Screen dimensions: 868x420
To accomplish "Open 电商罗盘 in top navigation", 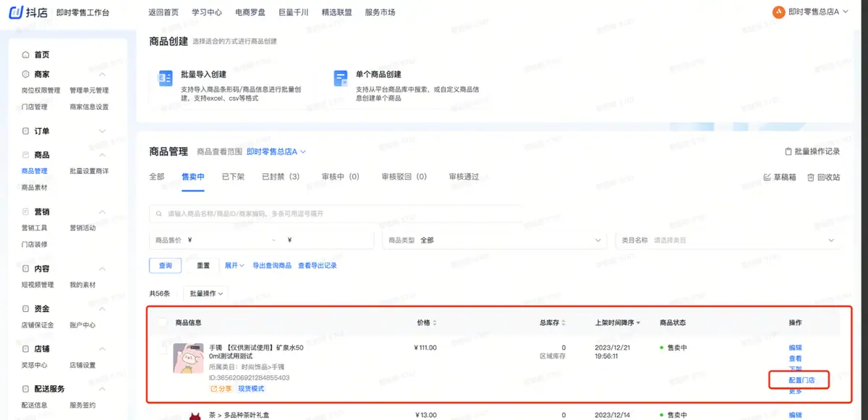I will tap(250, 12).
